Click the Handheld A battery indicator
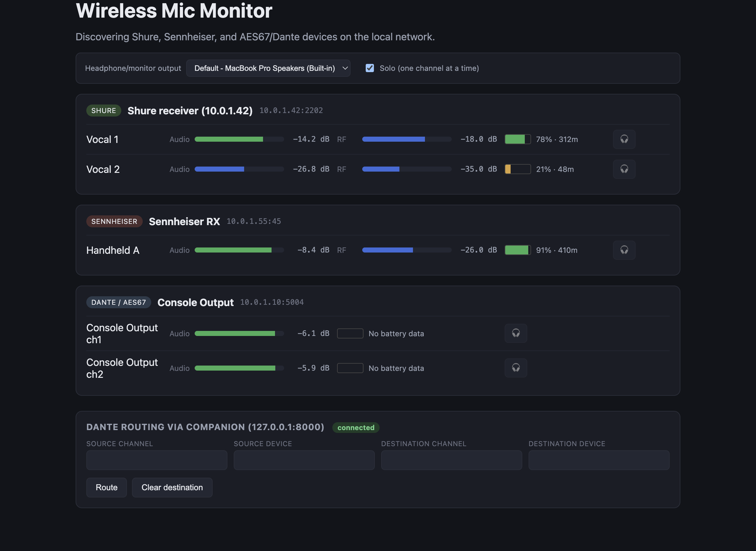 click(518, 250)
